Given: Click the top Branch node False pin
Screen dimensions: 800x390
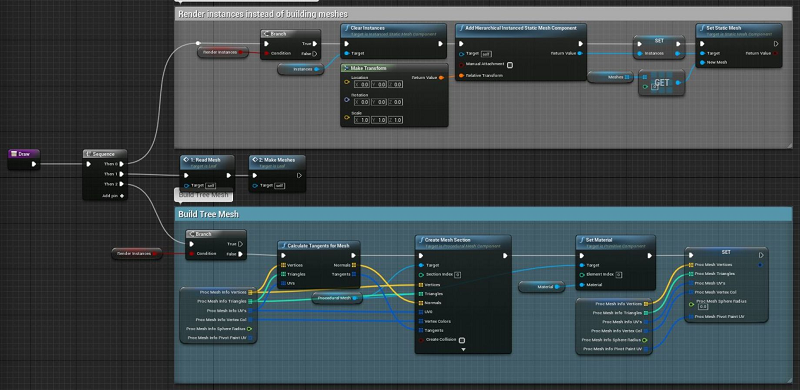Looking at the screenshot, I should [x=315, y=53].
